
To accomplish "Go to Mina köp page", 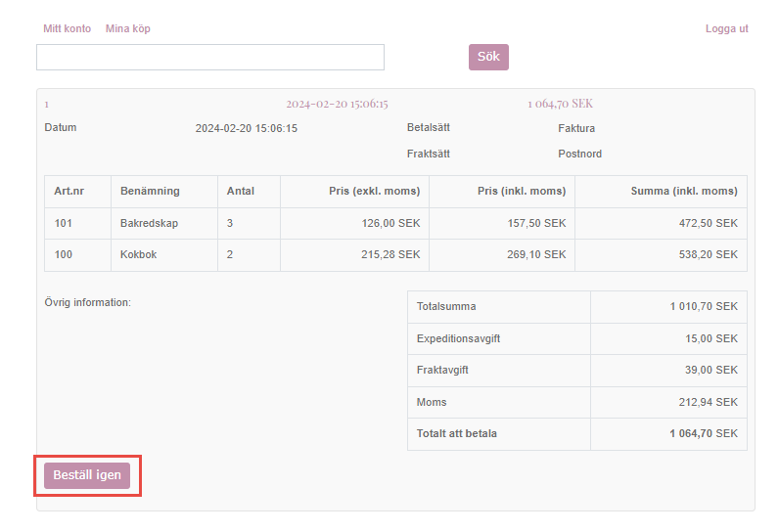I will (x=128, y=28).
